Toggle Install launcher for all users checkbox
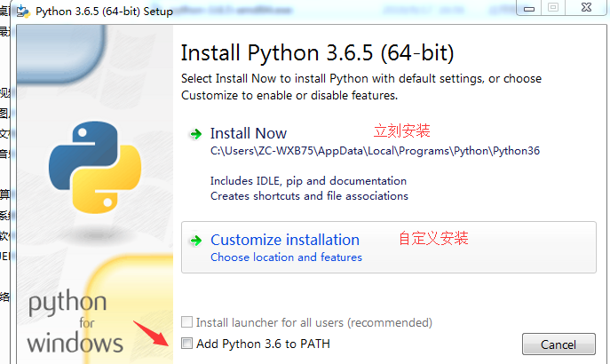 point(186,322)
